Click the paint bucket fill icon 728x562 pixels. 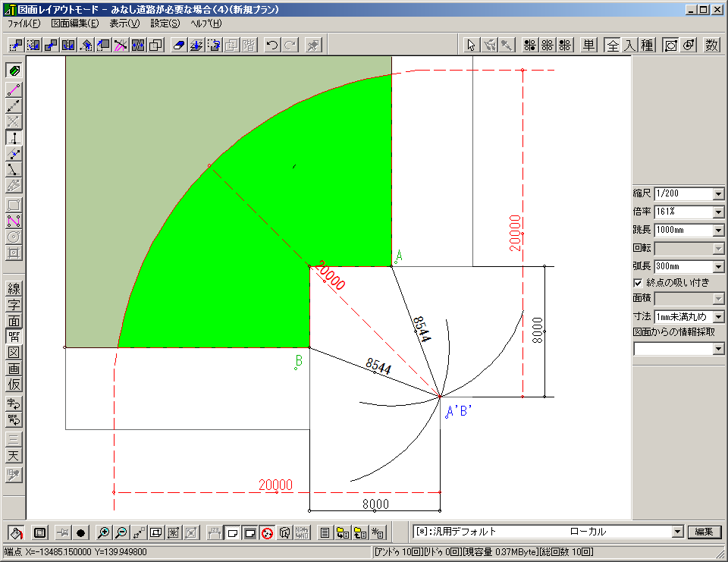(16, 532)
